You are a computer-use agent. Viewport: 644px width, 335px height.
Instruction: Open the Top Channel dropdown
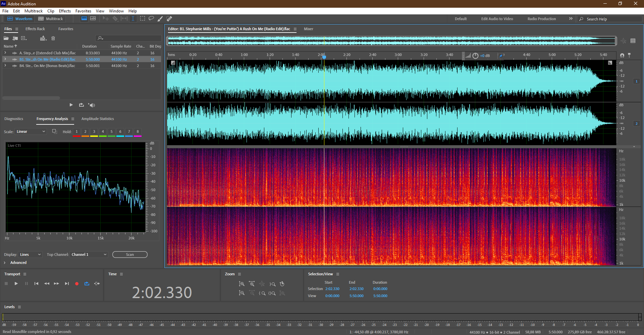click(89, 255)
